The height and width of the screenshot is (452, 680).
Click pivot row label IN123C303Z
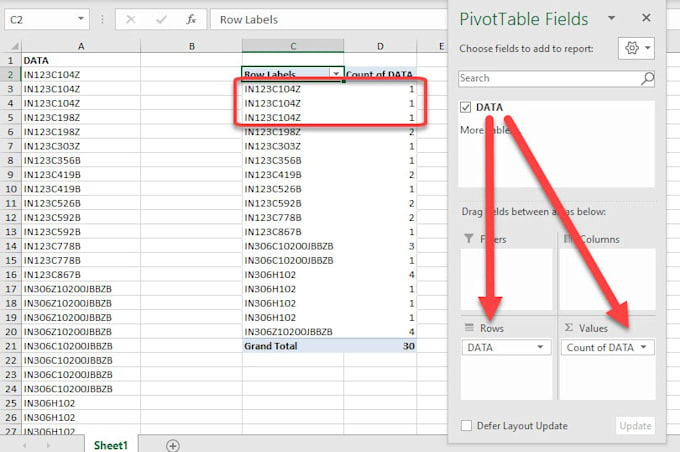pyautogui.click(x=293, y=146)
